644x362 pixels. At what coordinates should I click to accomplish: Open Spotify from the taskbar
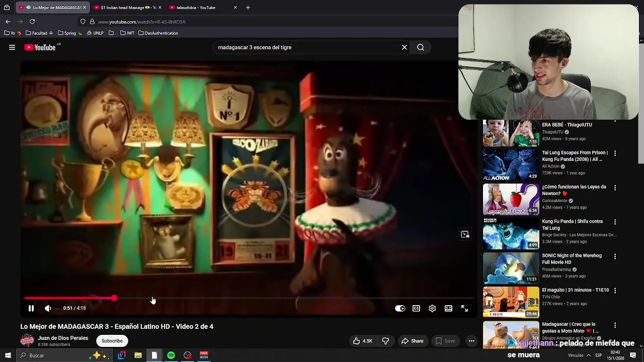[x=171, y=355]
